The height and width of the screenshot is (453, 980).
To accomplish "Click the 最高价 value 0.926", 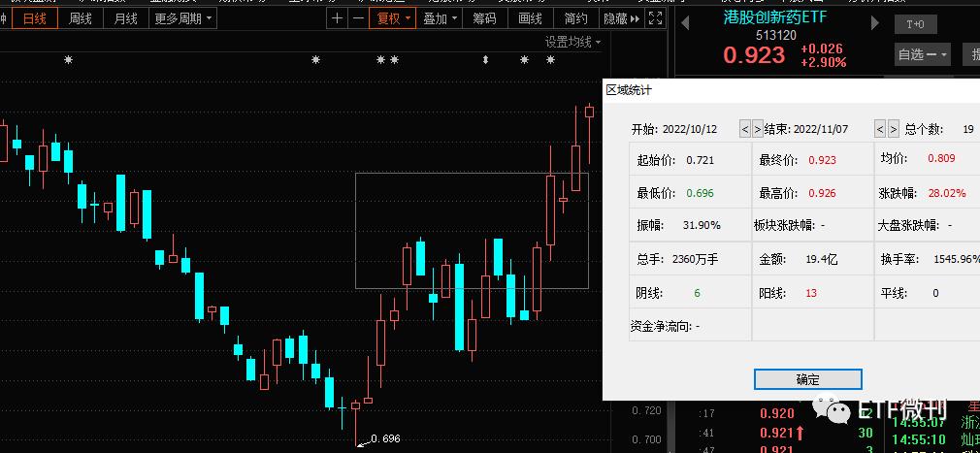I will 822,193.
